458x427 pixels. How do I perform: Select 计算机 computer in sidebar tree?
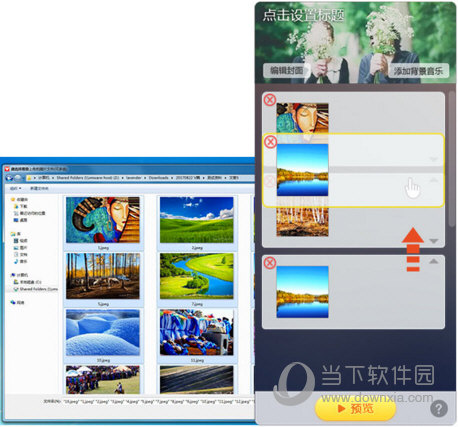tap(20, 275)
